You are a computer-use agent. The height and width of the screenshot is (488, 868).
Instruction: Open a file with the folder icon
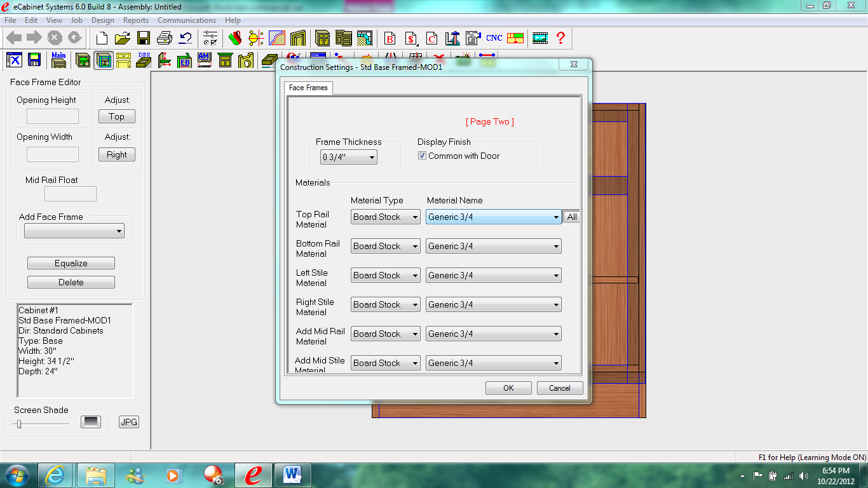pos(123,38)
